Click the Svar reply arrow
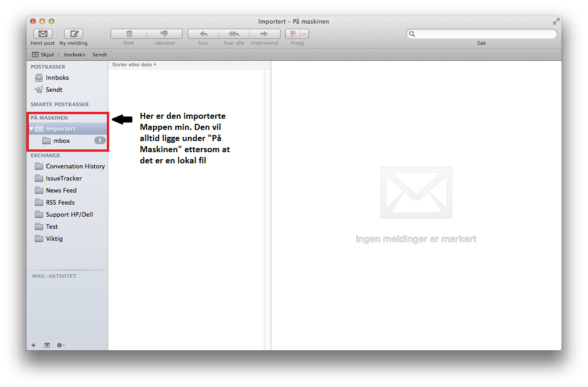The image size is (588, 387). click(x=203, y=34)
